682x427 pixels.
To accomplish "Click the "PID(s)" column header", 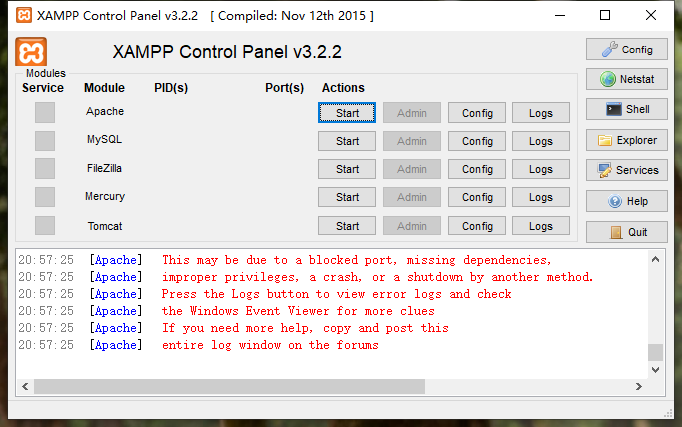I will click(x=171, y=88).
